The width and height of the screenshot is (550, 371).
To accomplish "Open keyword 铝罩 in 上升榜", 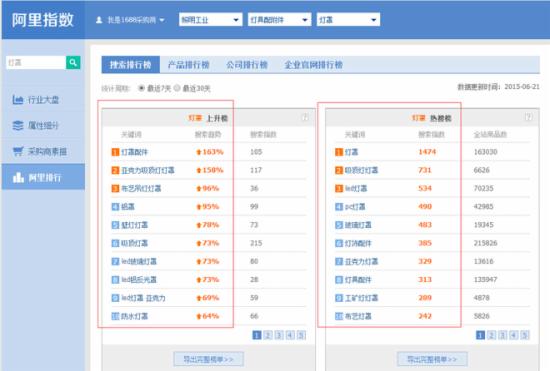I will point(128,207).
